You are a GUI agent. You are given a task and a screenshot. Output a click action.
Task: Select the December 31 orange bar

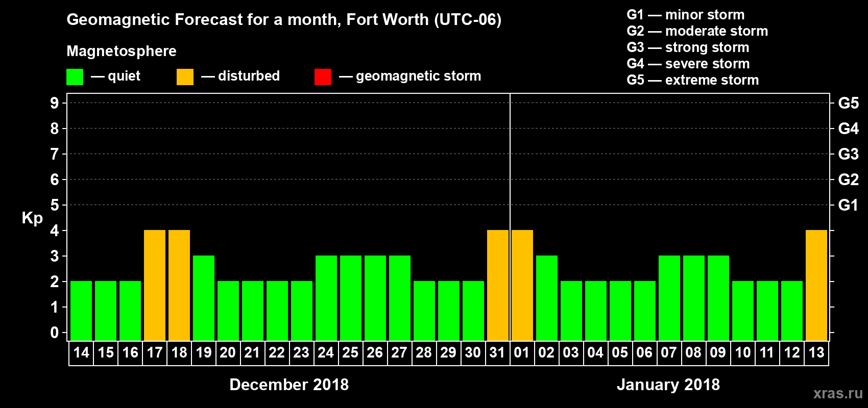click(498, 285)
